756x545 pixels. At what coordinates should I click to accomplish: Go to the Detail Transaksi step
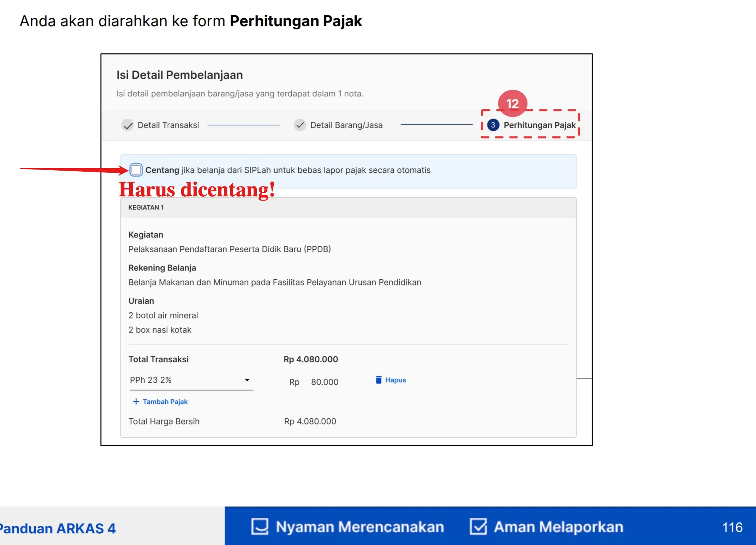pyautogui.click(x=168, y=125)
